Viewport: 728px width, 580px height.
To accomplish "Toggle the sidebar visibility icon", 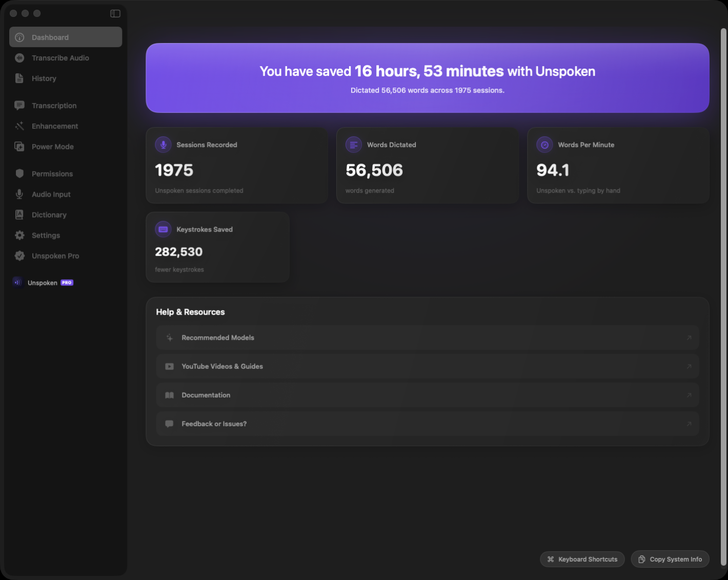I will pos(115,13).
